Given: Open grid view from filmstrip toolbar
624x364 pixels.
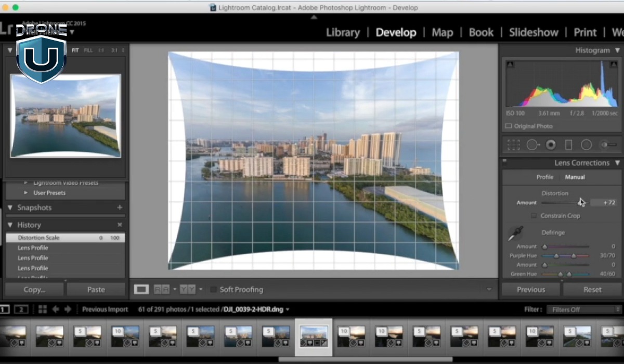Looking at the screenshot, I should 43,309.
